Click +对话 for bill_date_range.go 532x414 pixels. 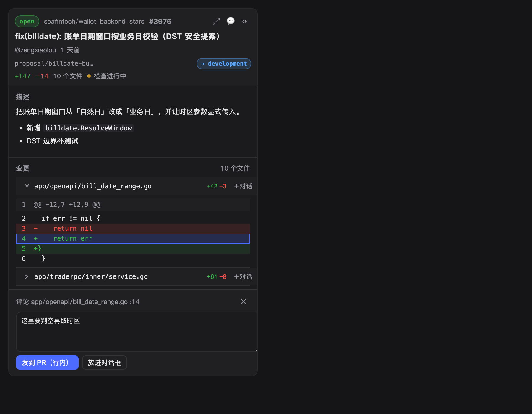[x=243, y=186]
